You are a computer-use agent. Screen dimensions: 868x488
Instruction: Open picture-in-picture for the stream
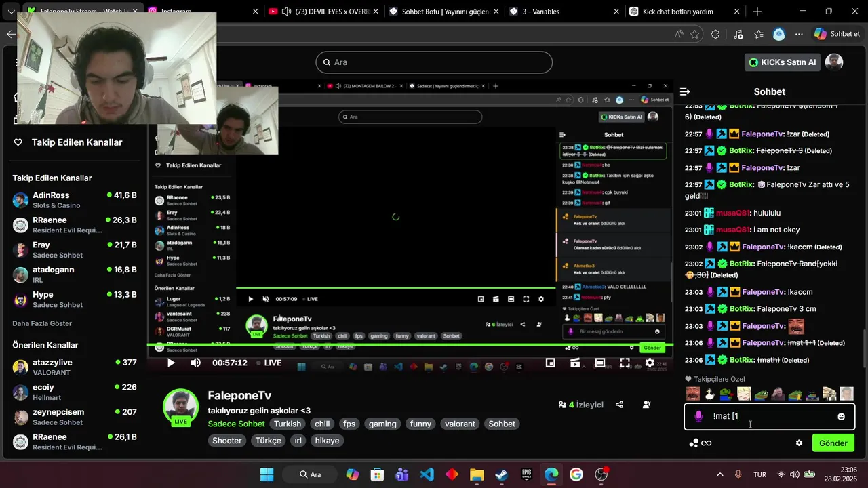pos(551,363)
